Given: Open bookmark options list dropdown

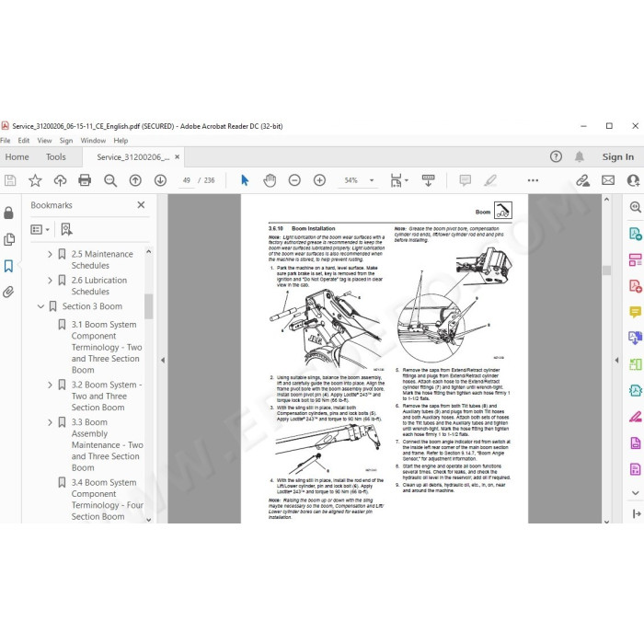Looking at the screenshot, I should click(x=40, y=229).
